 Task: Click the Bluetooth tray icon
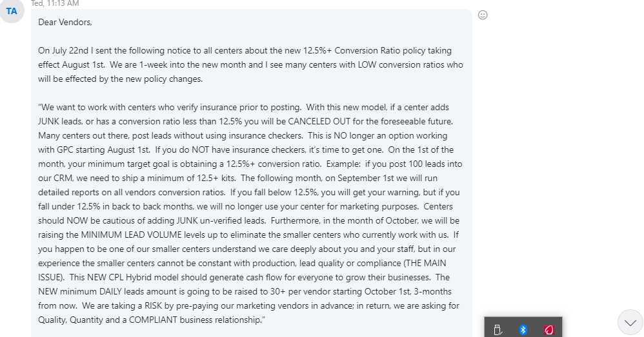tap(523, 330)
